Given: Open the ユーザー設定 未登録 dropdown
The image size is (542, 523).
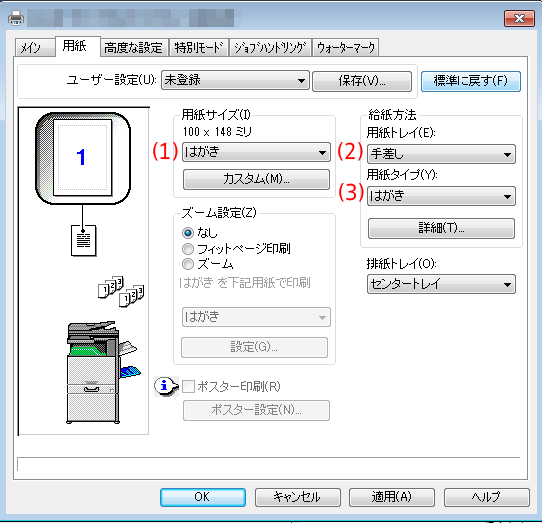Looking at the screenshot, I should tap(235, 81).
